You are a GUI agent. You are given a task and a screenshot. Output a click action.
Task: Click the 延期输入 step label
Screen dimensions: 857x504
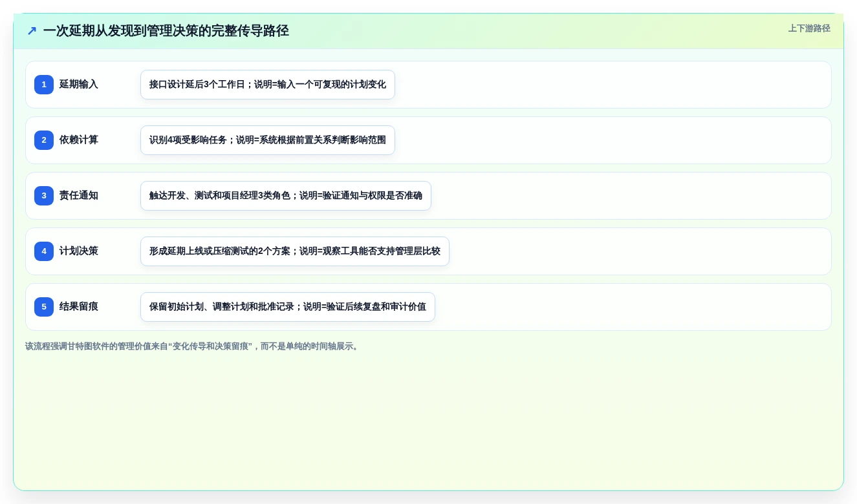point(79,85)
